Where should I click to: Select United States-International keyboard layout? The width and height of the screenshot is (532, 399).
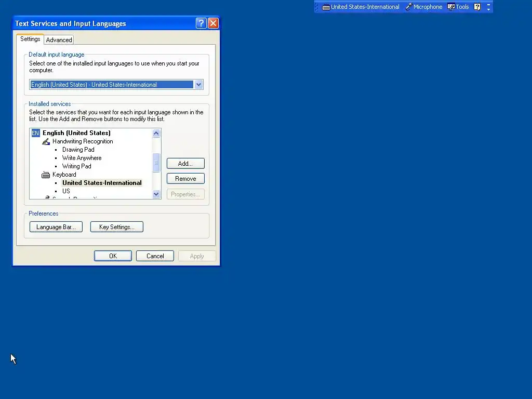pyautogui.click(x=102, y=183)
